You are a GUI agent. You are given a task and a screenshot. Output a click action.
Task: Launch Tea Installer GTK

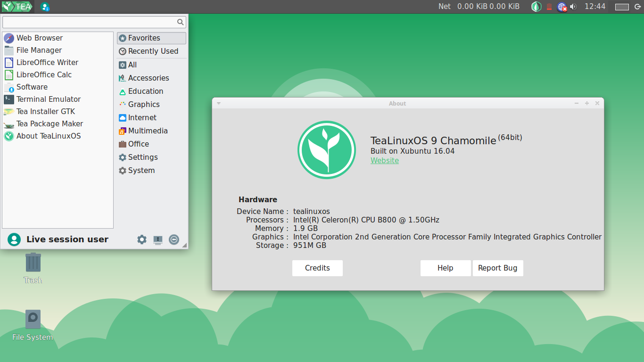(58, 112)
